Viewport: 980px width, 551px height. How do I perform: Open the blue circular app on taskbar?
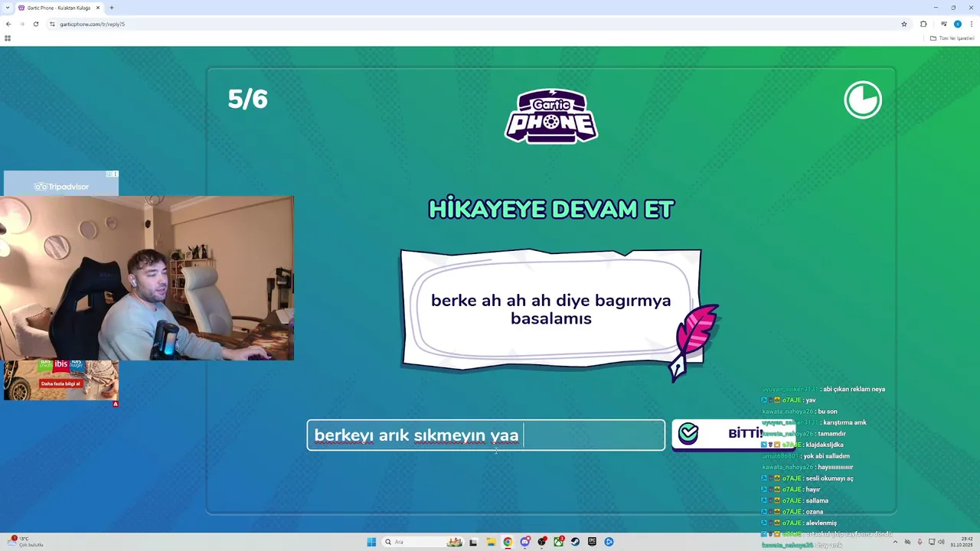point(609,542)
